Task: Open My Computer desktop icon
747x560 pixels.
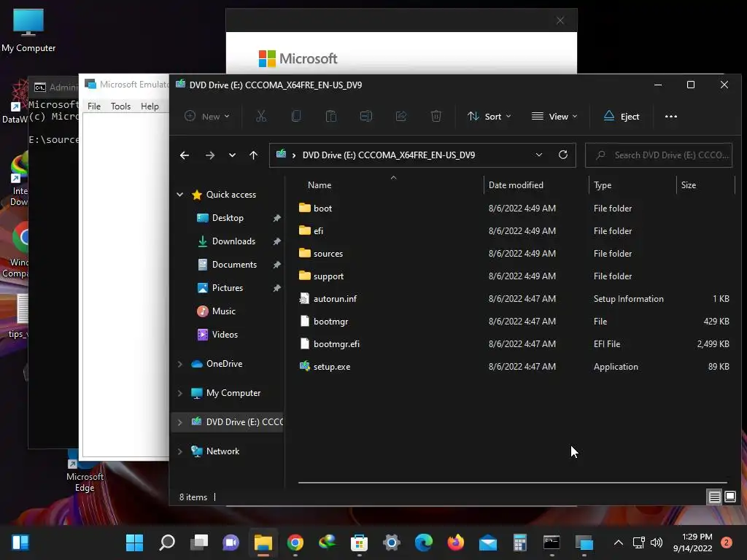Action: (x=28, y=31)
